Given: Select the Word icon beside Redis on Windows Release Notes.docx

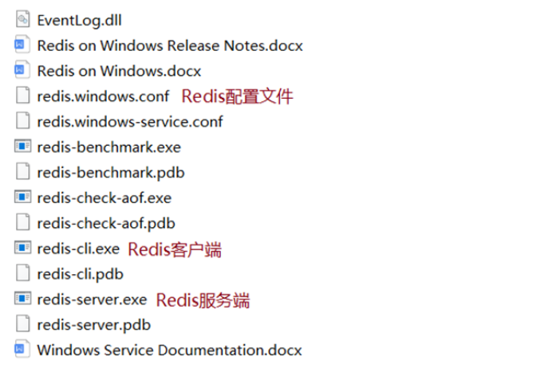Looking at the screenshot, I should 22,45.
